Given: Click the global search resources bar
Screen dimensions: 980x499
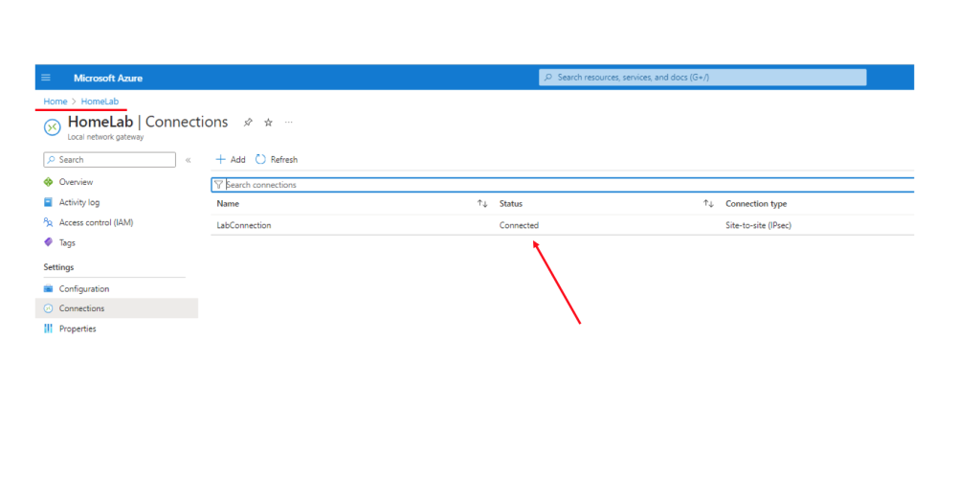Looking at the screenshot, I should [703, 78].
